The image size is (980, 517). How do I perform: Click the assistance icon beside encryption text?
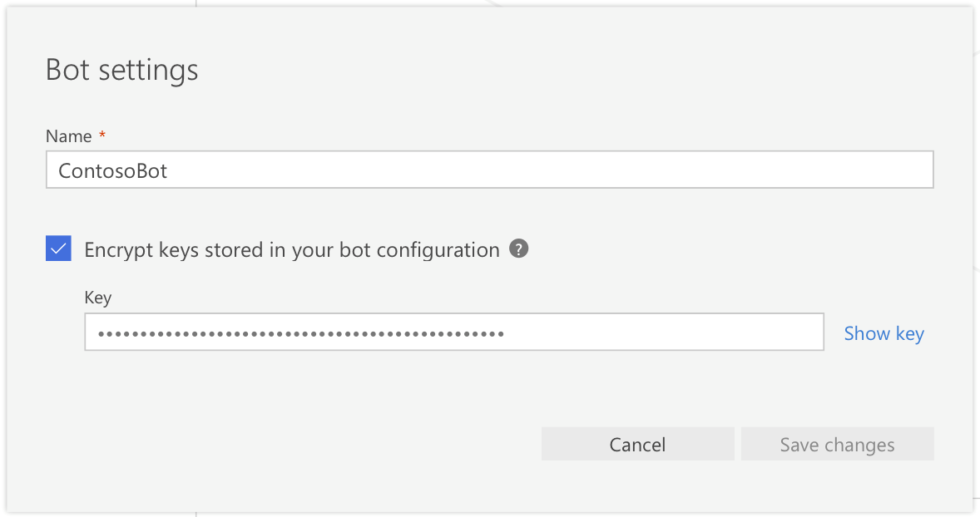pos(518,249)
